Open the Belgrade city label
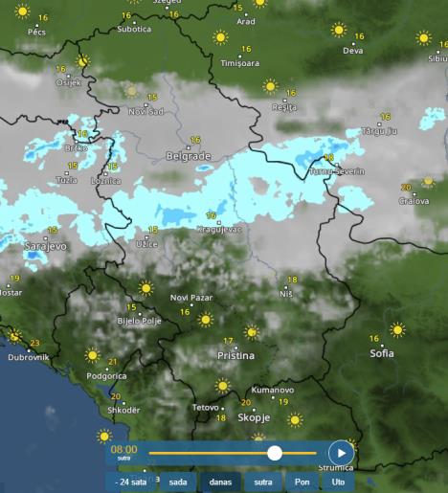448x493 pixels. click(189, 156)
